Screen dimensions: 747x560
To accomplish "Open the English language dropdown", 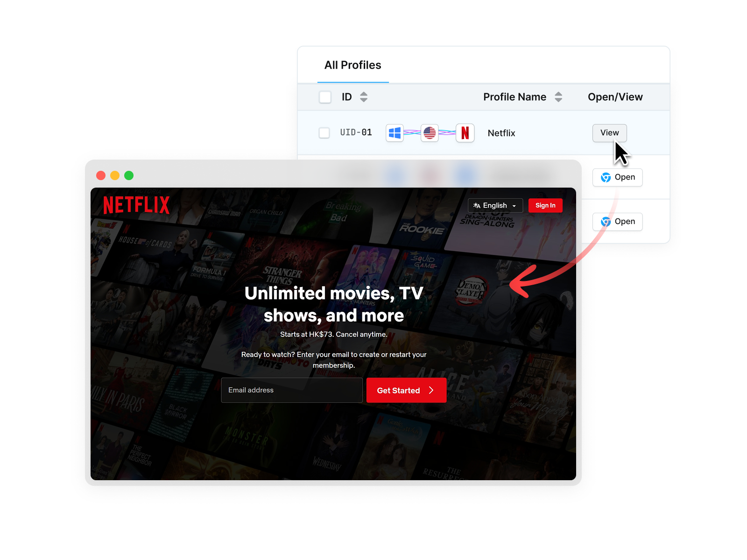I will [x=495, y=205].
